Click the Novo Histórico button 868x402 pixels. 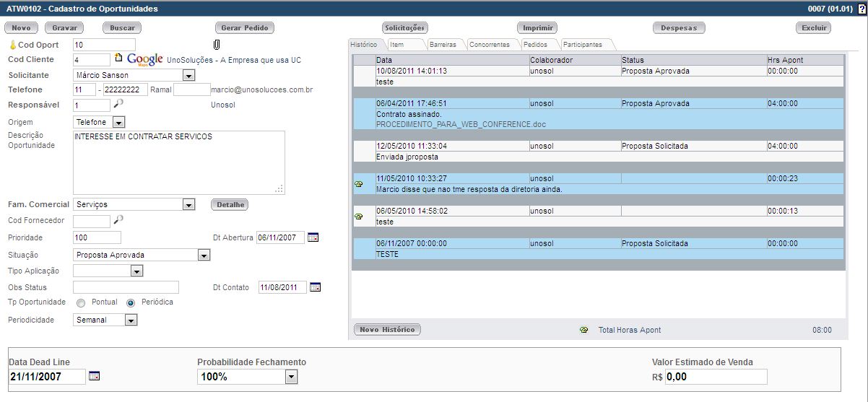[387, 330]
